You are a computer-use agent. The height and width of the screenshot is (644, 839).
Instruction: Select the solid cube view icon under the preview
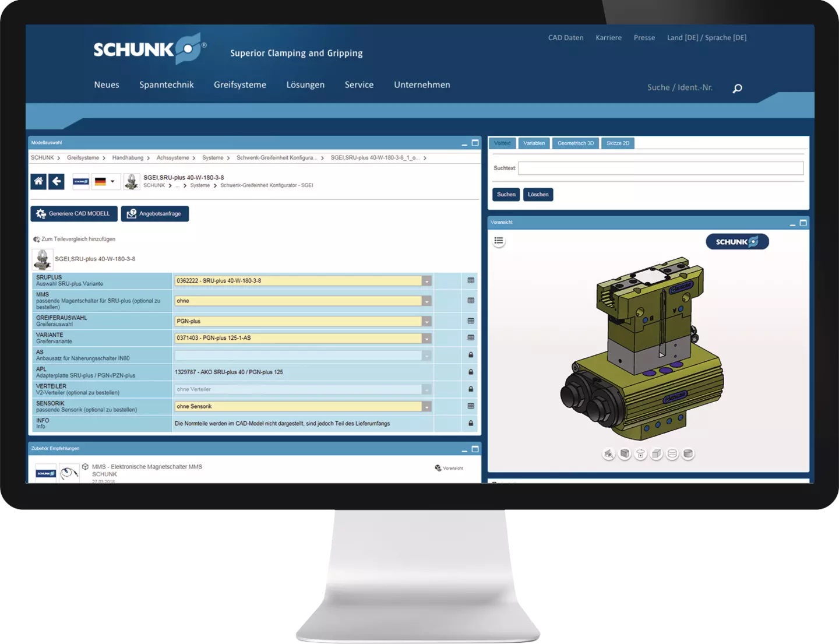click(x=655, y=453)
